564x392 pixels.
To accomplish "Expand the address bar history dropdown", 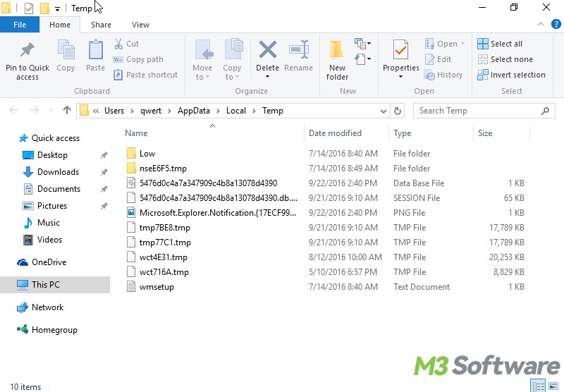I will [384, 111].
